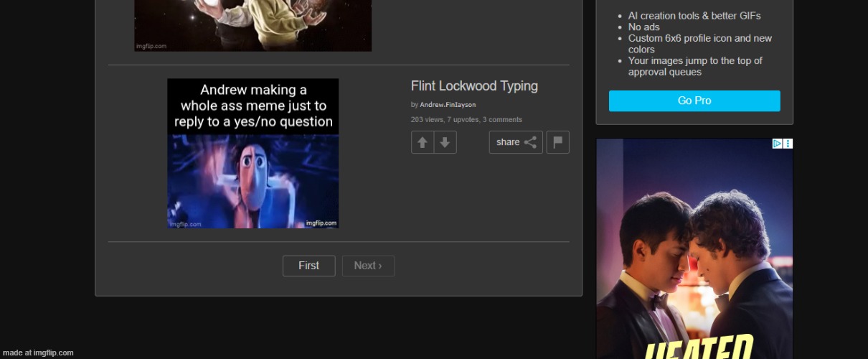Open the Flint Lockwood meme thumbnail
Viewport: 868px width, 359px height.
pos(253,154)
